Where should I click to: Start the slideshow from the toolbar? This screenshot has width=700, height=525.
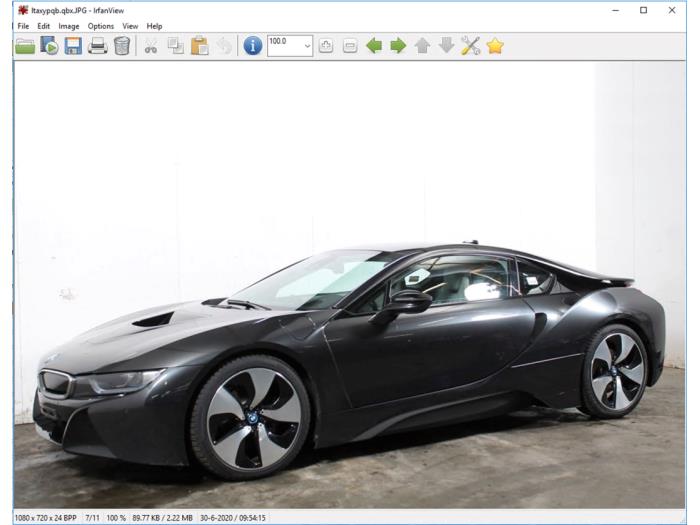pos(49,46)
